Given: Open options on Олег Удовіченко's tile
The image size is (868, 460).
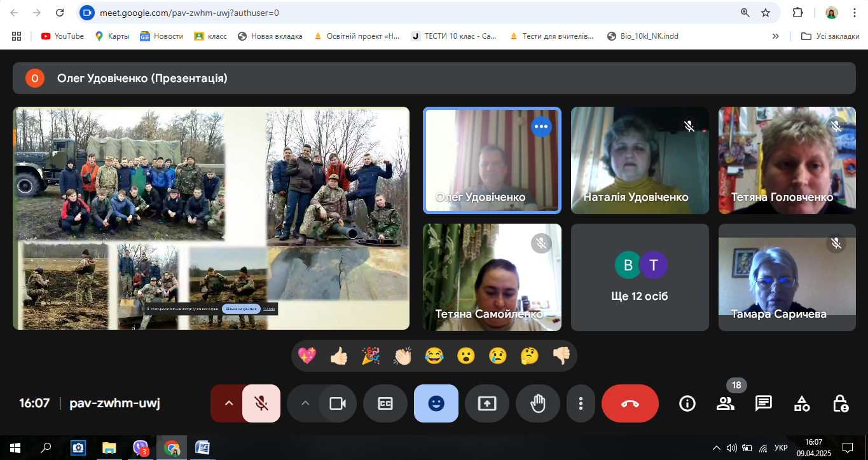Looking at the screenshot, I should pyautogui.click(x=541, y=127).
